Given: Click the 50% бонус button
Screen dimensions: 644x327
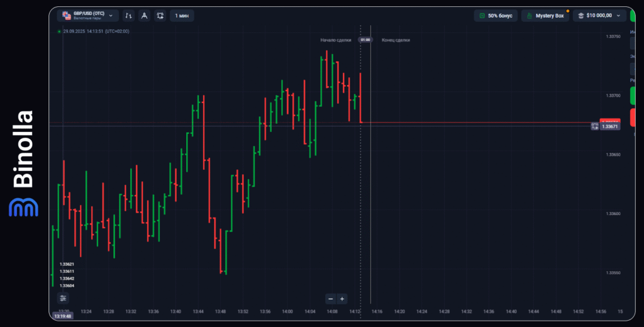Looking at the screenshot, I should (496, 16).
